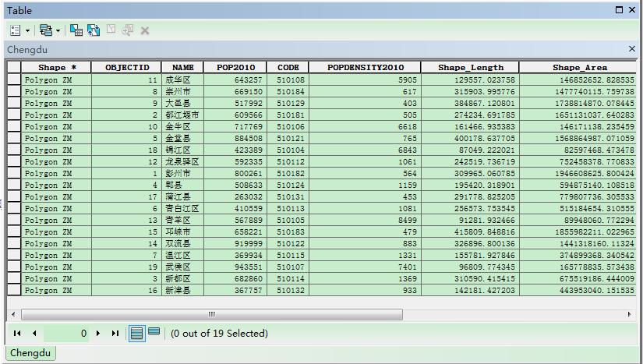This screenshot has height=364, width=643.
Task: Select the row selector for OBJECTID 16
Action: point(14,290)
